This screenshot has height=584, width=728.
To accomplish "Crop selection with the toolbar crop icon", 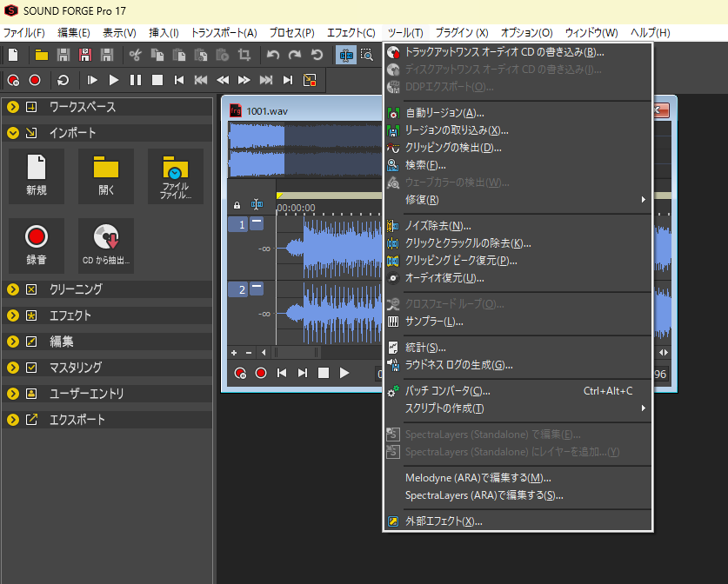I will point(244,56).
